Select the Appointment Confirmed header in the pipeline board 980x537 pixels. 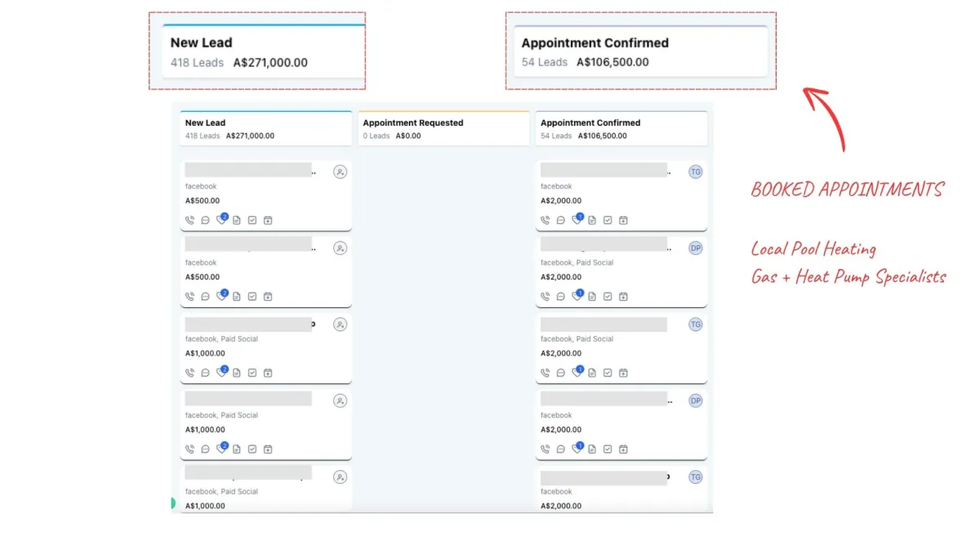point(621,128)
